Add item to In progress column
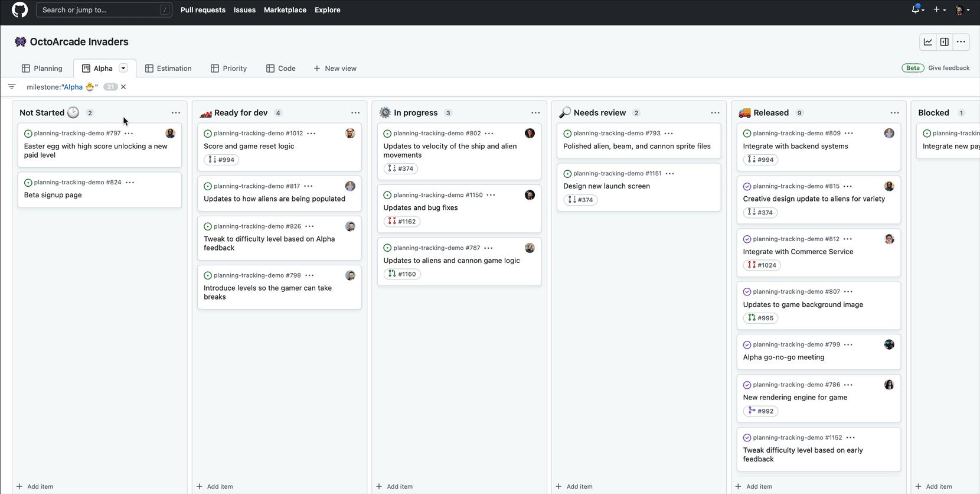 [x=394, y=486]
